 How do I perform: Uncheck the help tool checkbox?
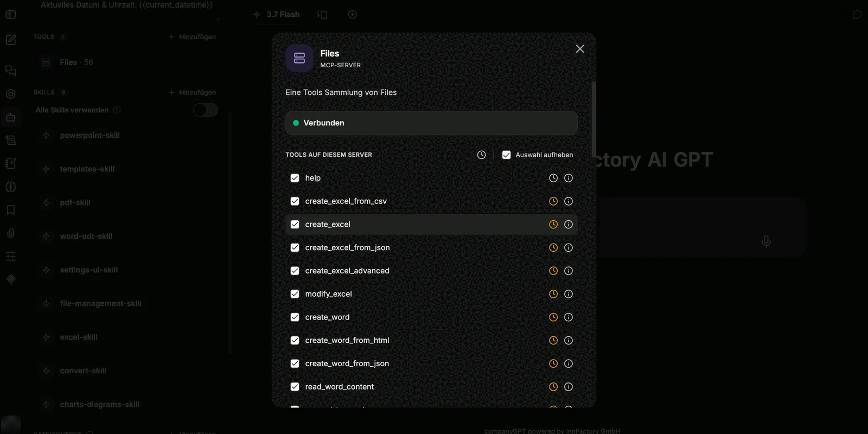[x=295, y=178]
